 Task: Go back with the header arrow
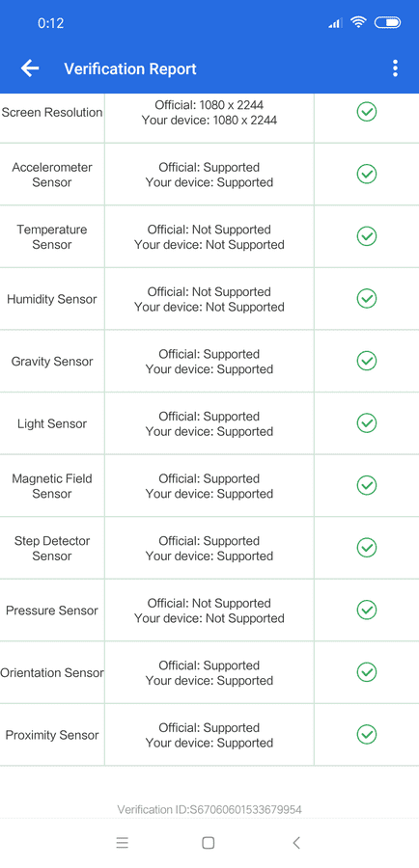click(x=30, y=68)
